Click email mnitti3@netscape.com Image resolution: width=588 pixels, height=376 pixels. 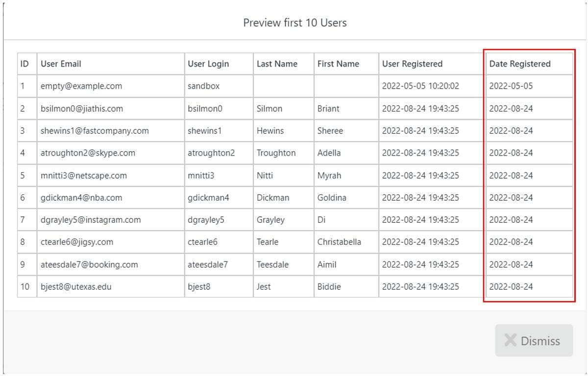click(x=84, y=175)
